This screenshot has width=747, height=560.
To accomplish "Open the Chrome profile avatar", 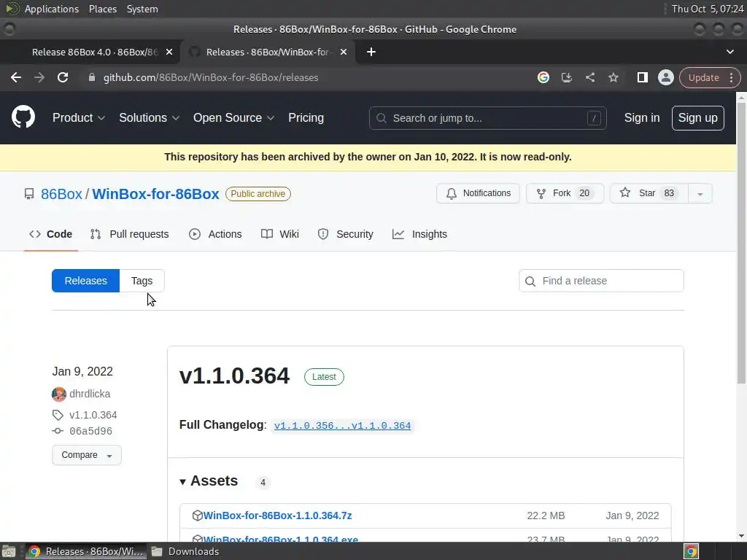I will tap(665, 77).
